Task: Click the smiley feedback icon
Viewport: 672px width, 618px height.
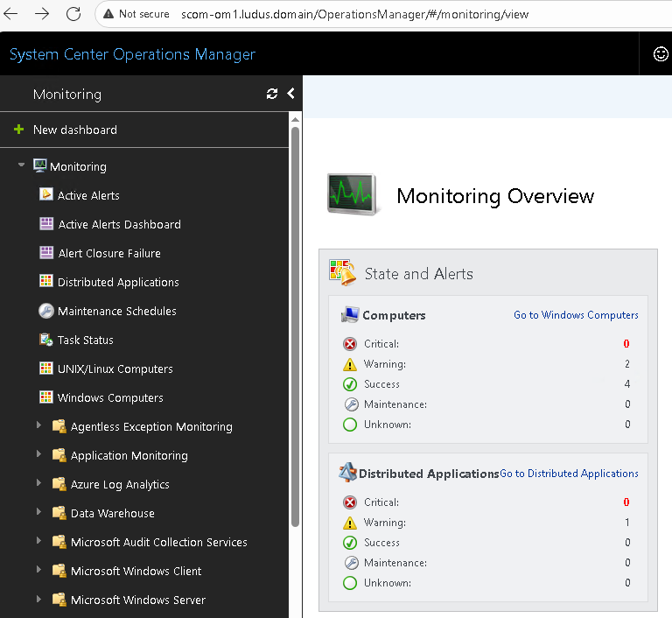Action: (661, 54)
